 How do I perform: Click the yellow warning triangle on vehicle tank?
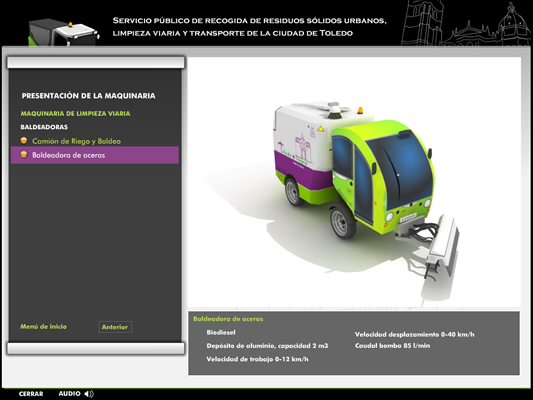pos(321,129)
